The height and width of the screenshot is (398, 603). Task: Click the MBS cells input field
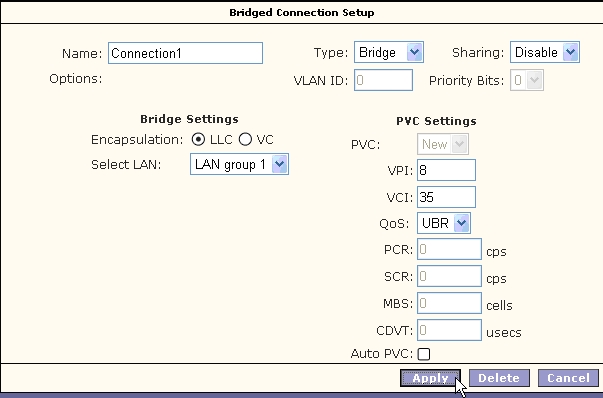coord(449,303)
